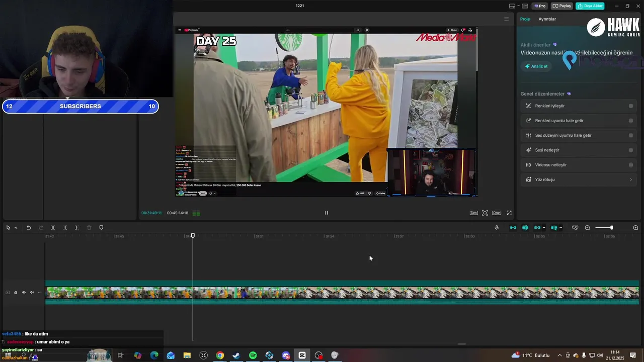644x362 pixels.
Task: Enter fullscreen preview mode
Action: (509, 213)
